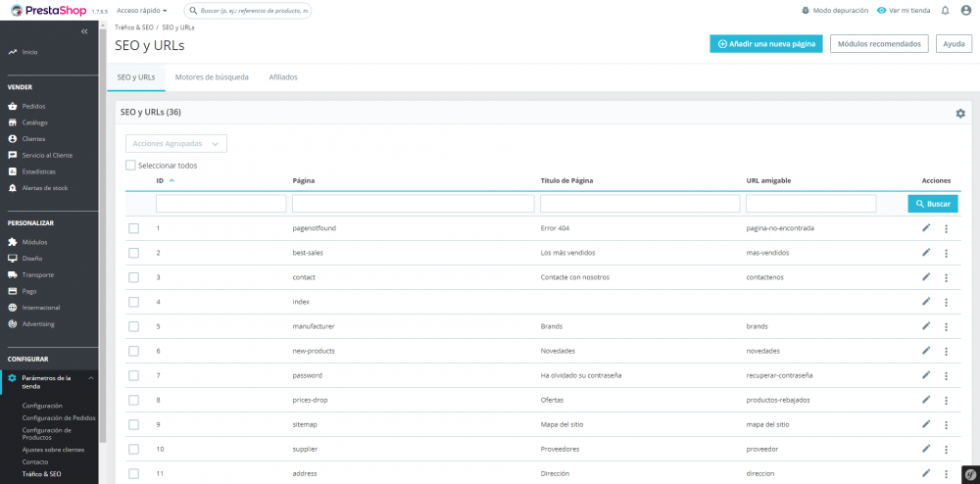Click the top search bar field

click(248, 11)
